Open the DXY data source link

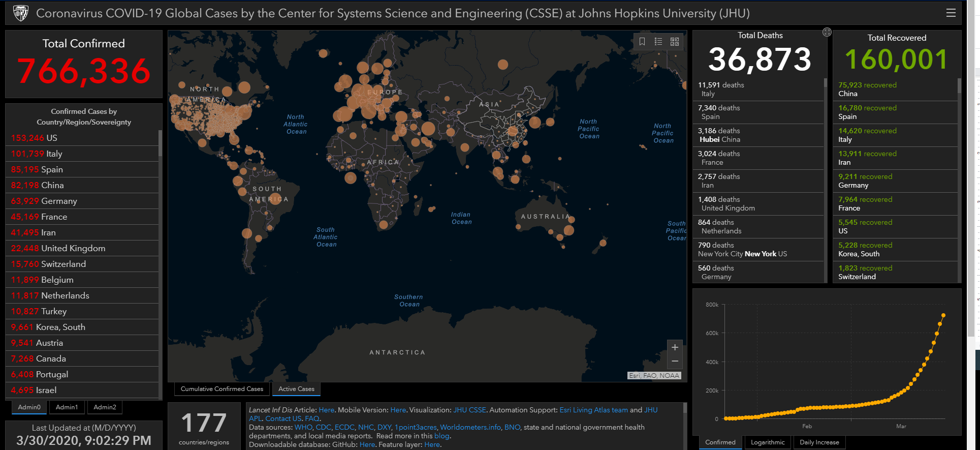click(x=384, y=427)
